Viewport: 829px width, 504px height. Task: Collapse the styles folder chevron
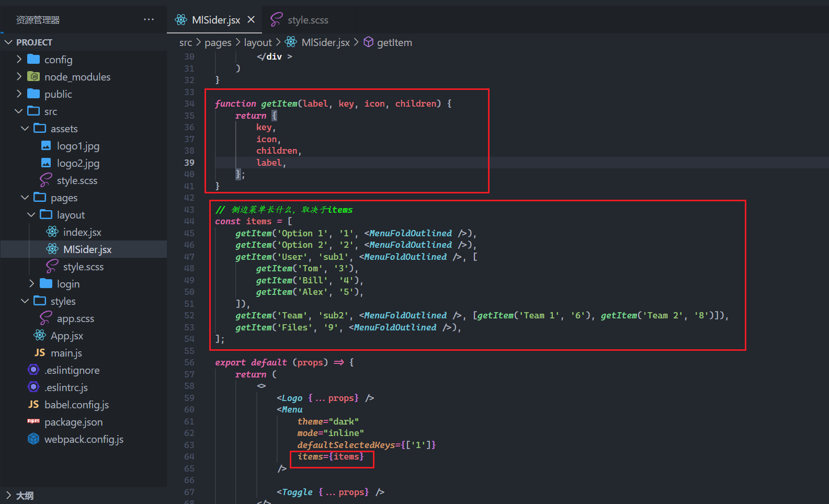[x=25, y=301]
